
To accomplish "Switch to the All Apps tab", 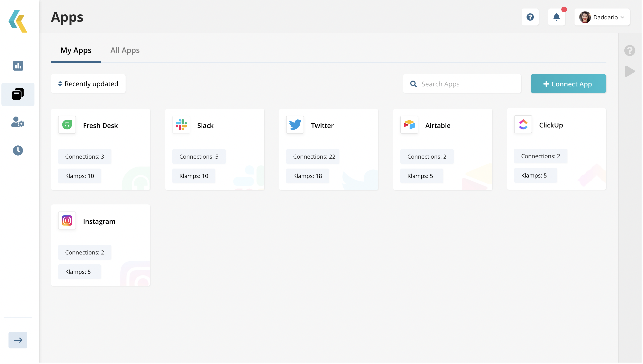I will (125, 50).
